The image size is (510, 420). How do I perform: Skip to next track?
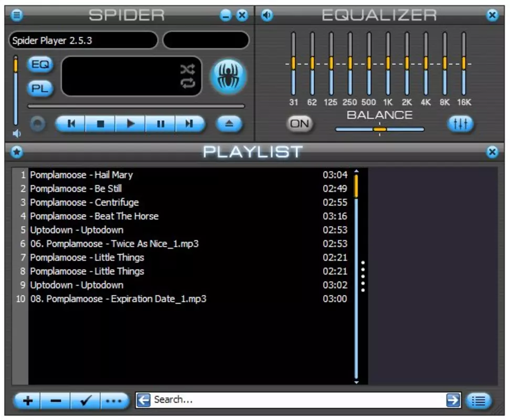(190, 123)
